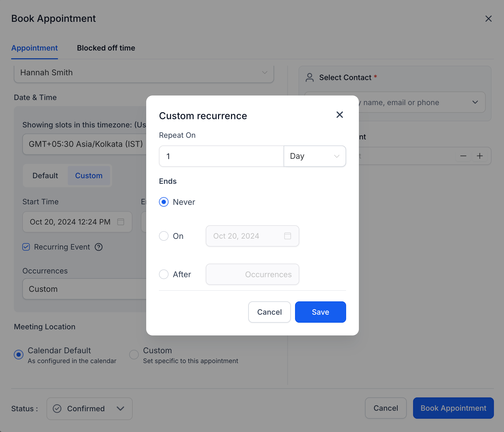The height and width of the screenshot is (432, 504).
Task: Open the Confirmed status dropdown
Action: [90, 409]
